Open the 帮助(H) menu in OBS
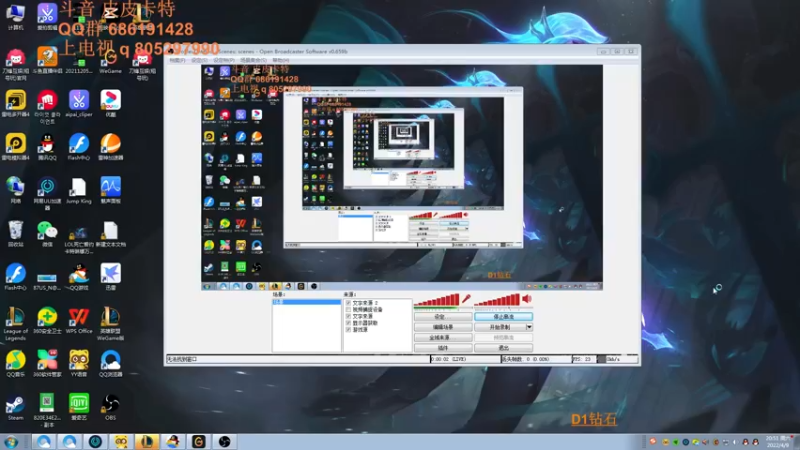Screen dimensions: 800x450 (281, 60)
